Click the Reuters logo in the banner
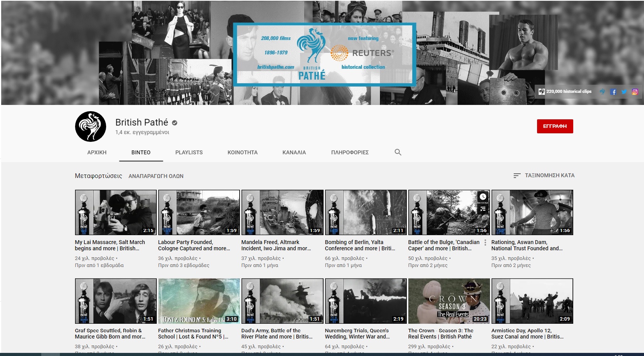The height and width of the screenshot is (356, 644). point(362,53)
